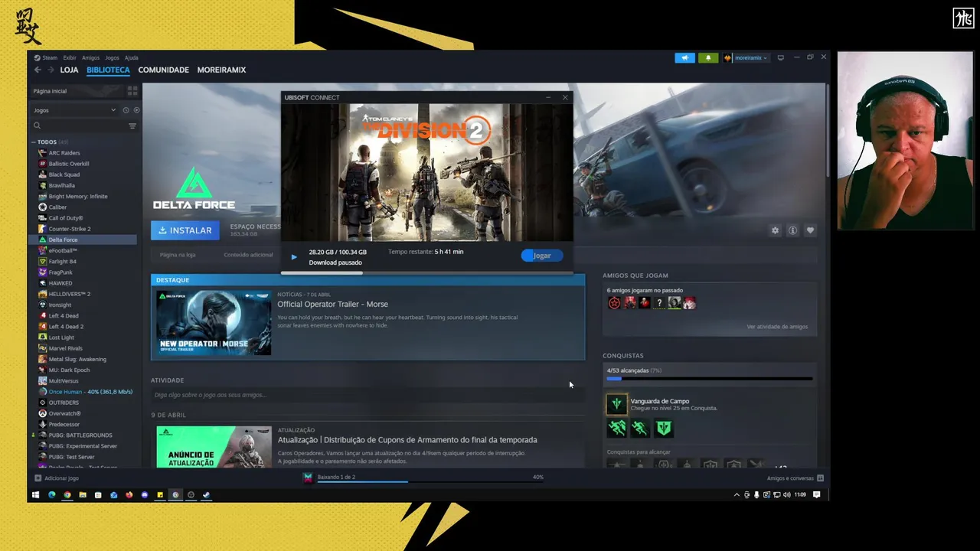The image size is (980, 551).
Task: Open Delta Force settings gear
Action: coord(775,230)
